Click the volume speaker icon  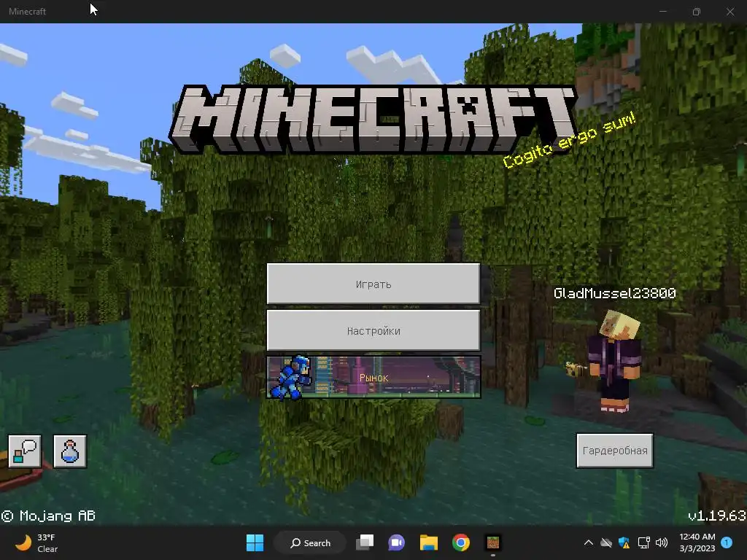pyautogui.click(x=661, y=542)
